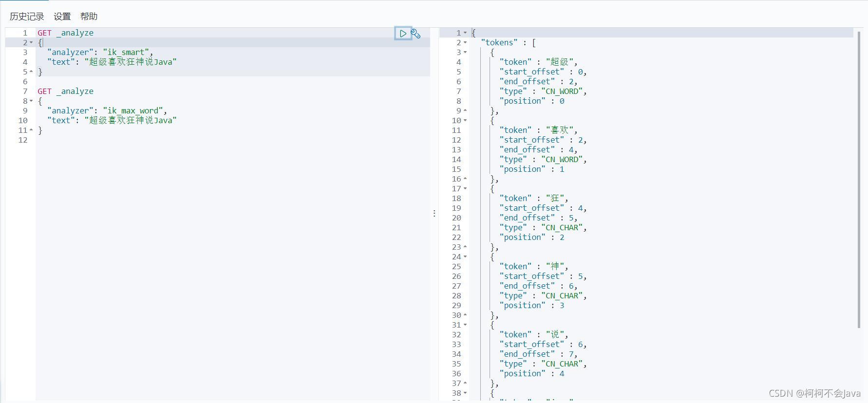Image resolution: width=868 pixels, height=403 pixels.
Task: Click the token "神" value
Action: pos(555,267)
